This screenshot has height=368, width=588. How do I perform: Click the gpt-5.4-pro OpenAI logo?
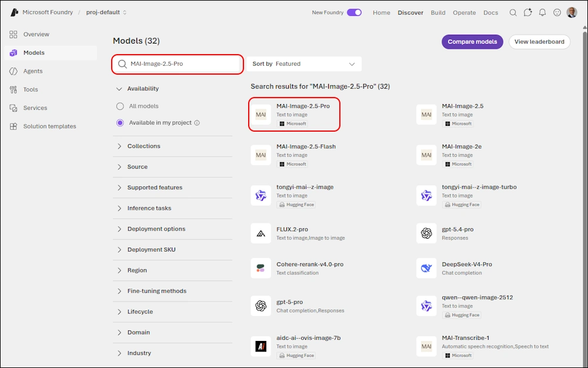point(426,233)
